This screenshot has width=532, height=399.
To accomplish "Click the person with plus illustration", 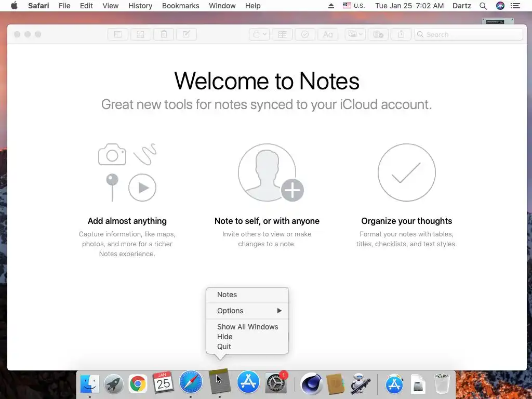I will 270,172.
